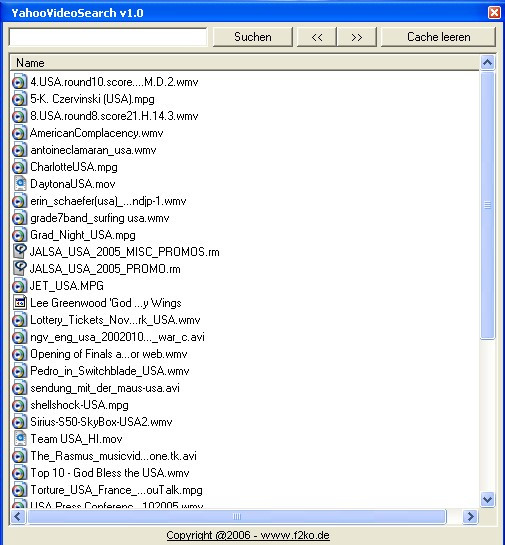Click the icon next to grade7band_surfing usa.wmv
The image size is (505, 545).
[19, 218]
